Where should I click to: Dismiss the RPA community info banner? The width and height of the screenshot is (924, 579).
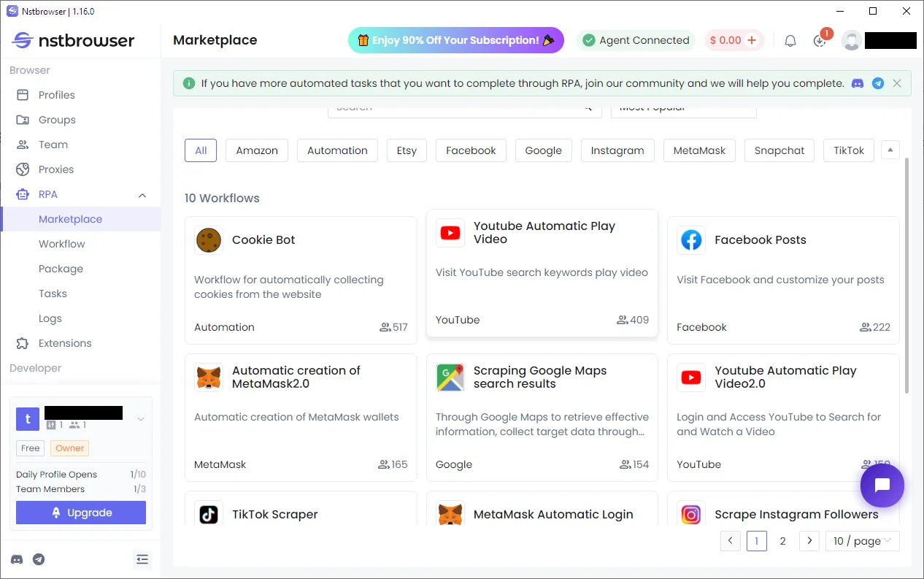tap(897, 83)
